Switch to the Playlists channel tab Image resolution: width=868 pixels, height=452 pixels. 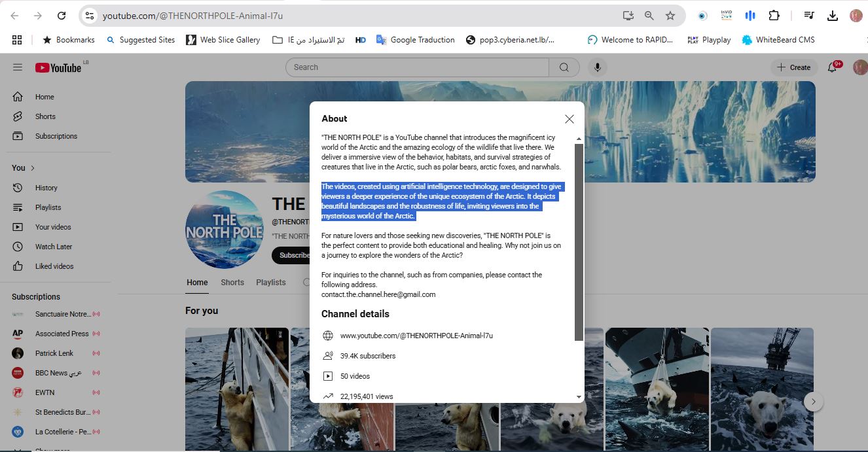(270, 283)
